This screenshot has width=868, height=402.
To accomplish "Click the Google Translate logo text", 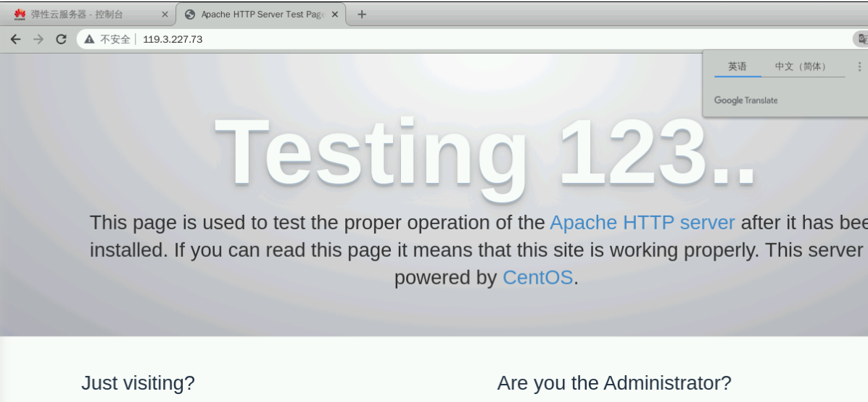I will [745, 100].
